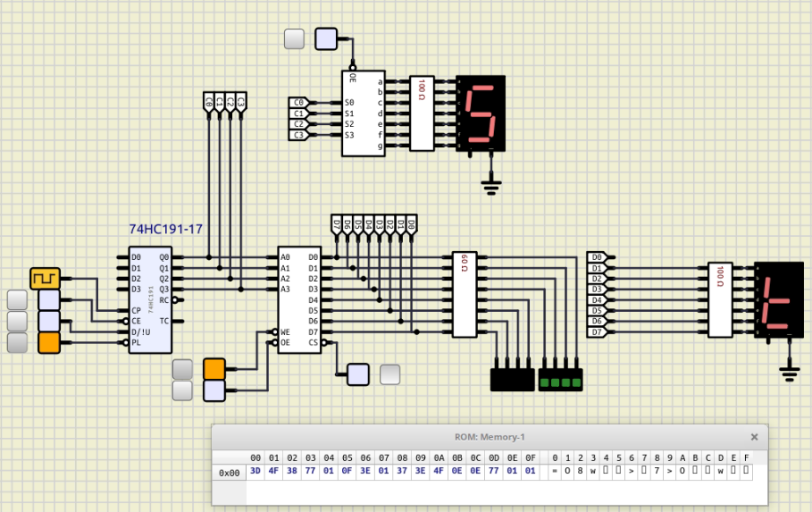Click the ROM: Memory-1 title bar
The image size is (812, 512).
tap(490, 437)
